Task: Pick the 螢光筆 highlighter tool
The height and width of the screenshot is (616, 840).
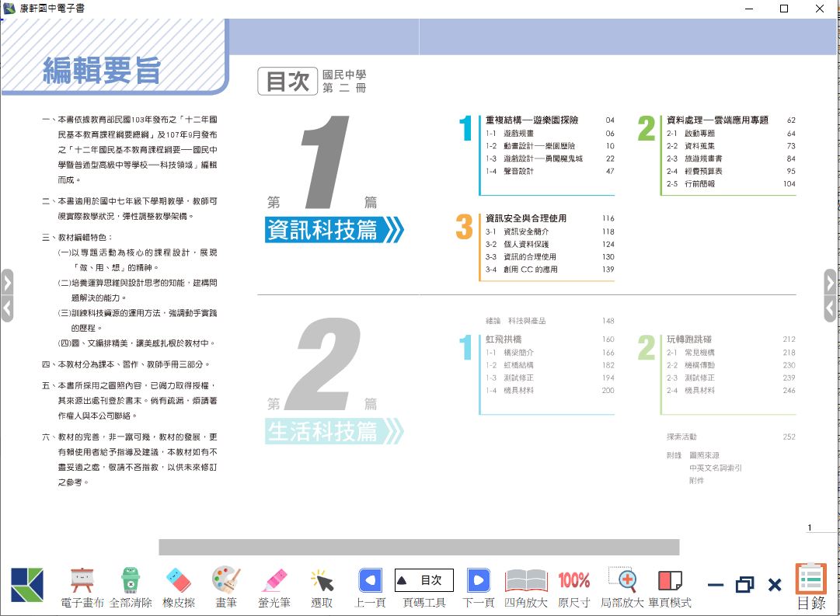Action: (274, 581)
